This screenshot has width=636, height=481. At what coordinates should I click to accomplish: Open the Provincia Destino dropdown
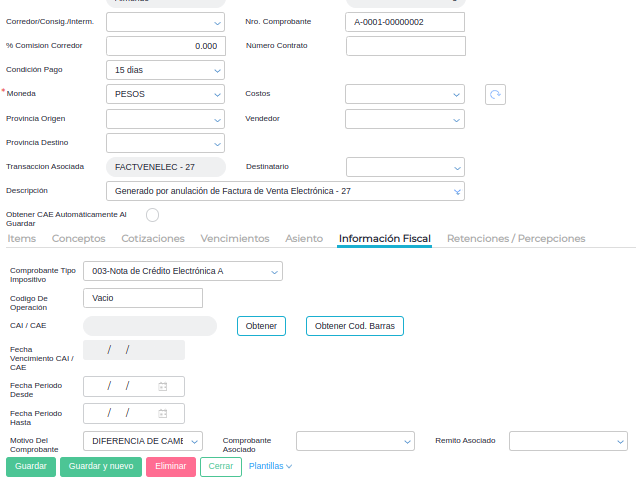pyautogui.click(x=165, y=143)
